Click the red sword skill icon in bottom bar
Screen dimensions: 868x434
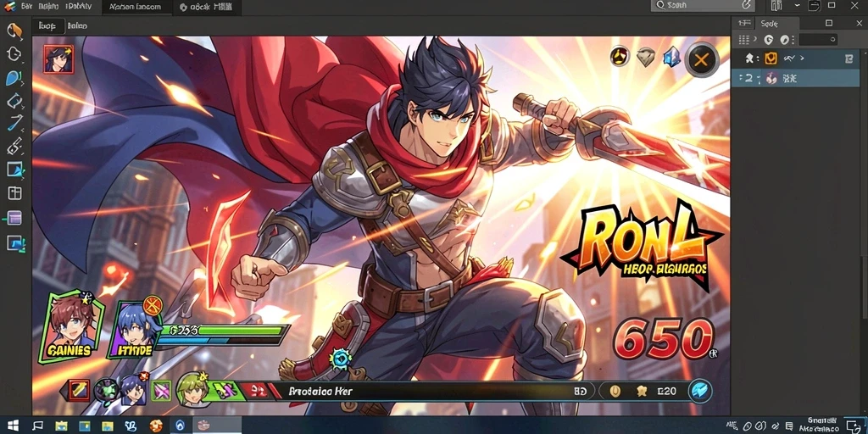pyautogui.click(x=79, y=391)
